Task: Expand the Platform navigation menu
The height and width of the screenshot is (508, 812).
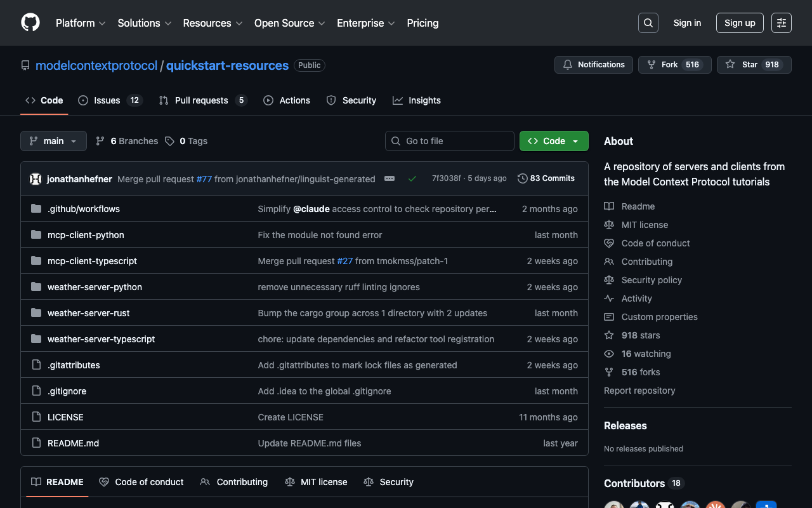Action: pos(81,23)
